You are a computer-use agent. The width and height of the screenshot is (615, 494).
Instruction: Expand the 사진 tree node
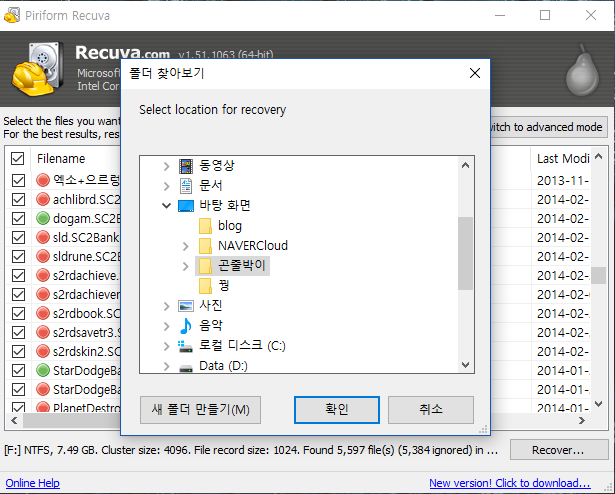coord(167,306)
